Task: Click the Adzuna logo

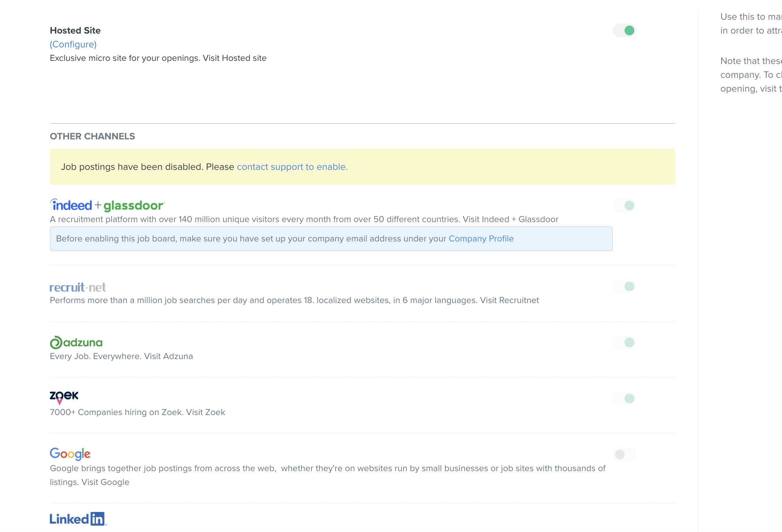Action: [76, 342]
